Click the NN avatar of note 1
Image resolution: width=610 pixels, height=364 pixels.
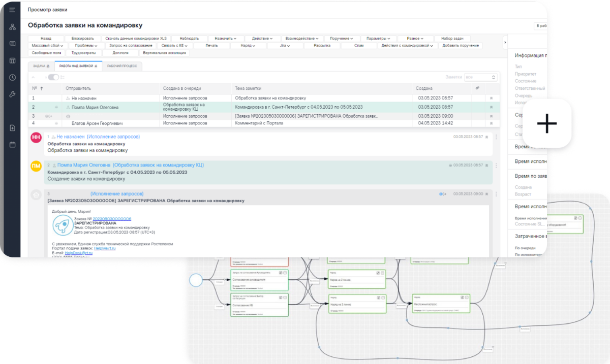click(36, 138)
